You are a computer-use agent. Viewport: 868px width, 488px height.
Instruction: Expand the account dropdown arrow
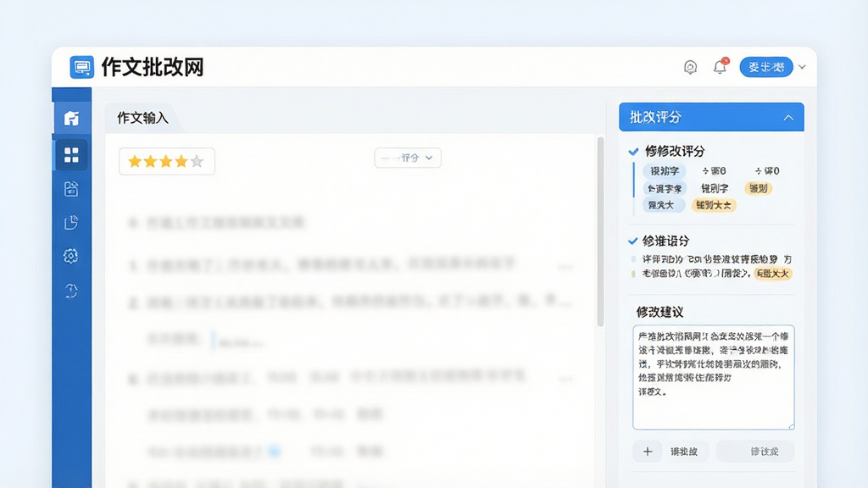coord(802,67)
